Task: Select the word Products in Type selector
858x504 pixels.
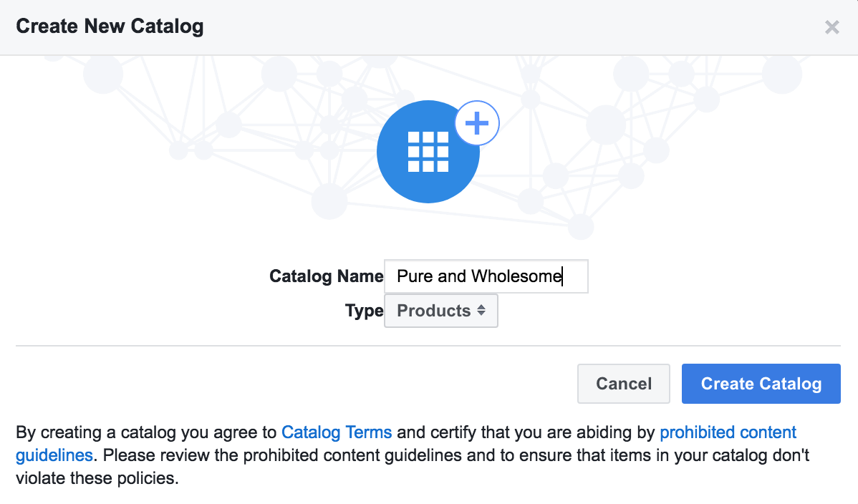Action: pyautogui.click(x=433, y=311)
